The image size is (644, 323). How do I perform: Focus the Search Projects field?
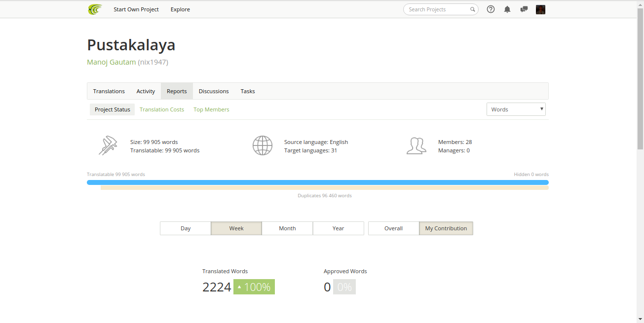441,9
